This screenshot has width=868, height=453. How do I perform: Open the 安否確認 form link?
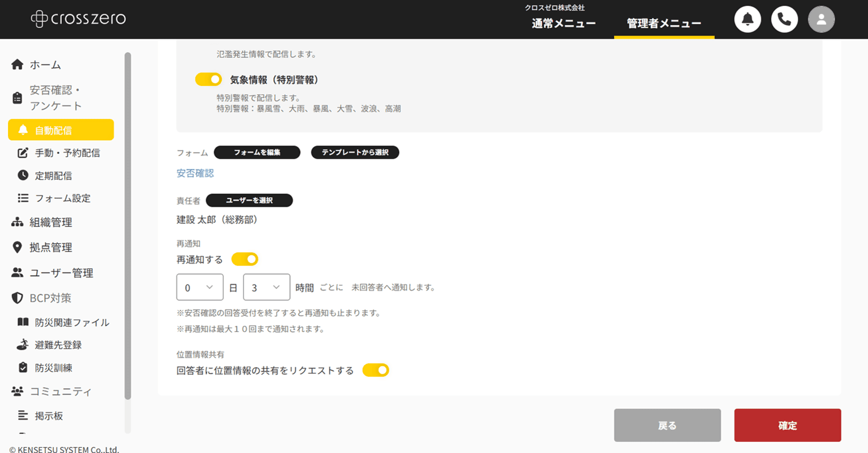(x=195, y=173)
